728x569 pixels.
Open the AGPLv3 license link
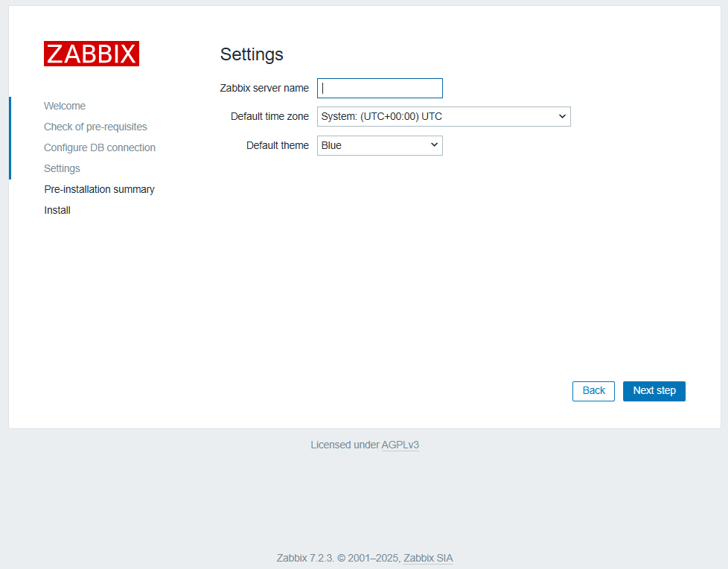click(x=400, y=445)
